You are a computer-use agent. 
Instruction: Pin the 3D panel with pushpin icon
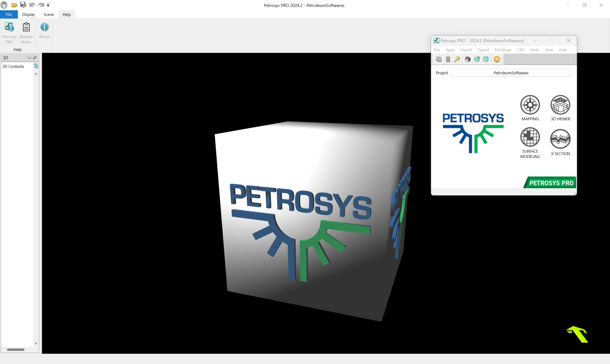tap(35, 58)
